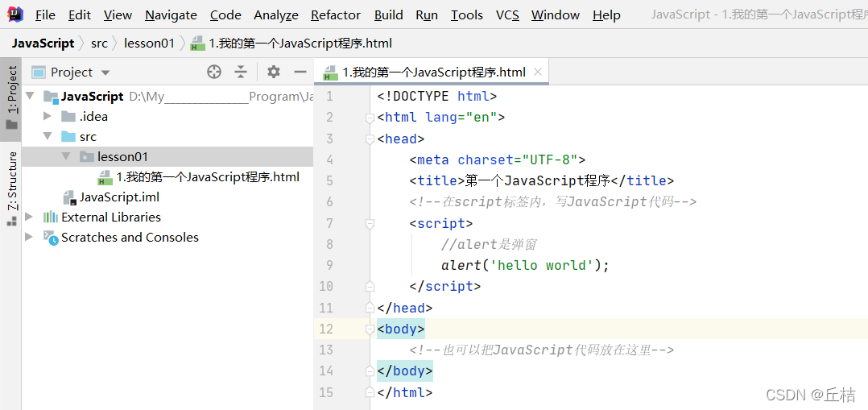Toggle the Z: Structure side tool window
The image size is (868, 410).
click(11, 188)
